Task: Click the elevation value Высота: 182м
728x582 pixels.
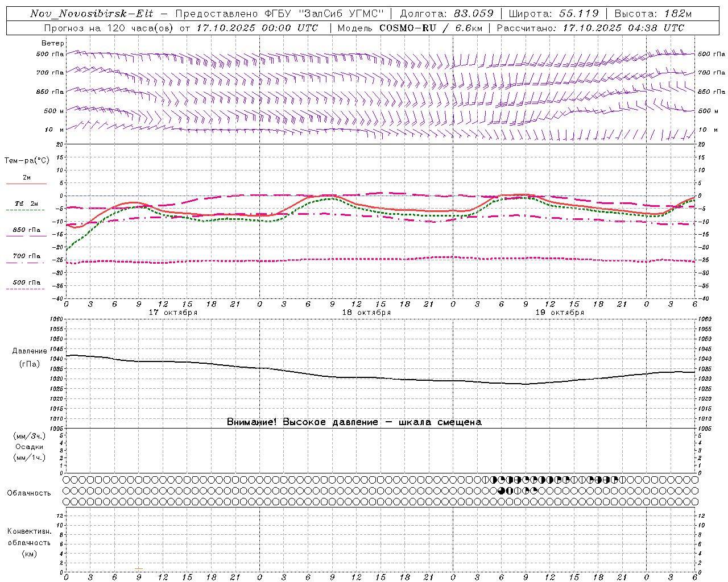Action: (x=653, y=14)
